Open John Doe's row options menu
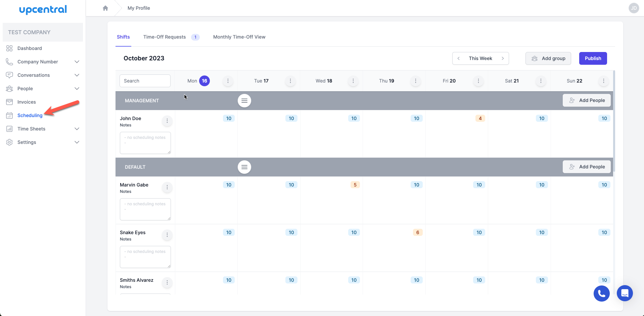Viewport: 644px width, 316px height. click(167, 121)
